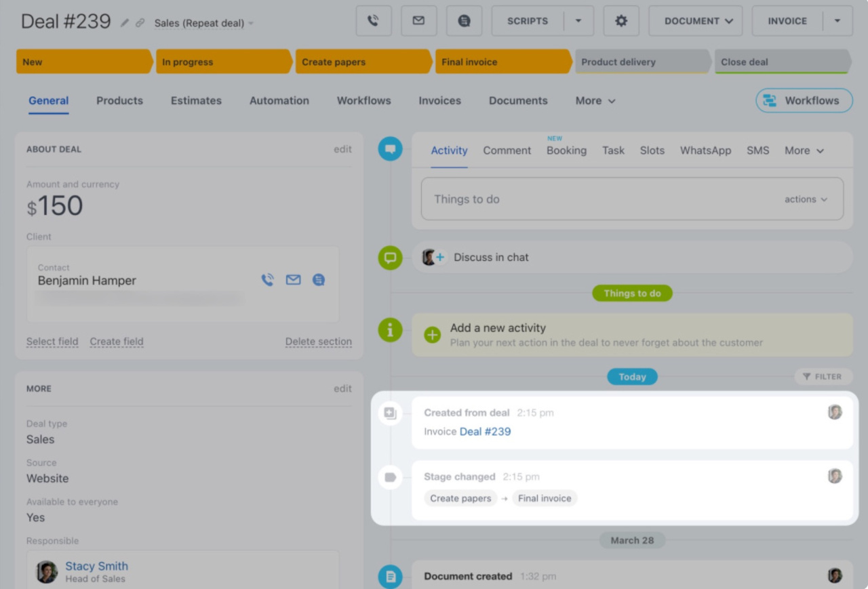Image resolution: width=868 pixels, height=589 pixels.
Task: Switch to the Products tab
Action: pyautogui.click(x=119, y=100)
